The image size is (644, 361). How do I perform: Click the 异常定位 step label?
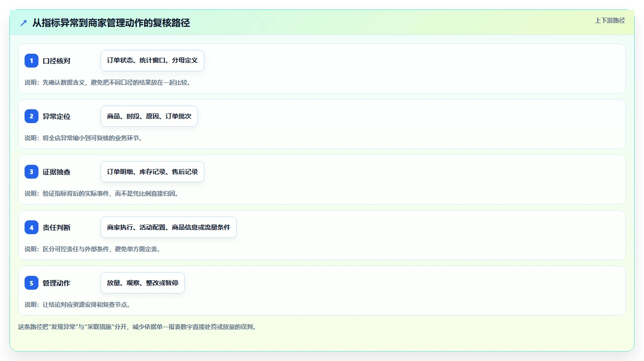[x=57, y=116]
